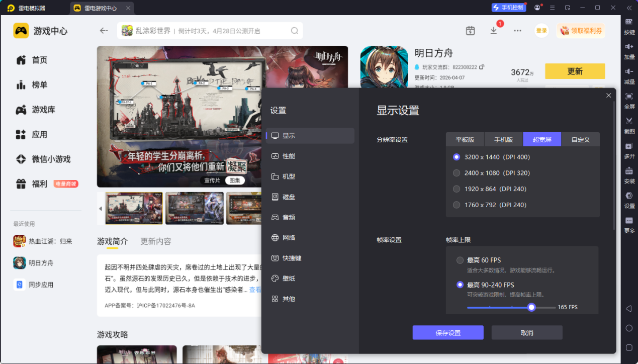Select 2400 x 1080 resolution option
Viewport: 638px width, 364px height.
457,173
